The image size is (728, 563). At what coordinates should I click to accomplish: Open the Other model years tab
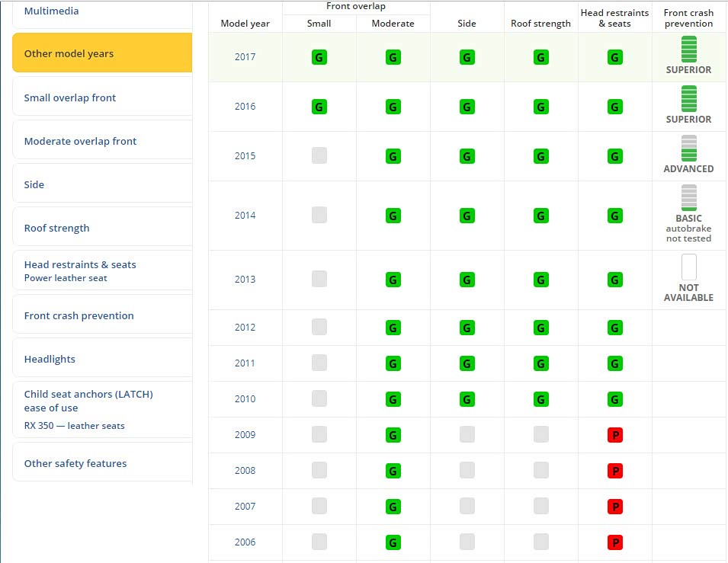click(102, 54)
